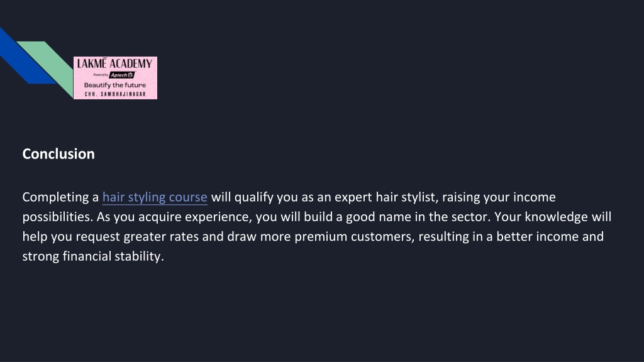Click the word possibilities in the paragraph
The width and height of the screenshot is (644, 362).
57,217
